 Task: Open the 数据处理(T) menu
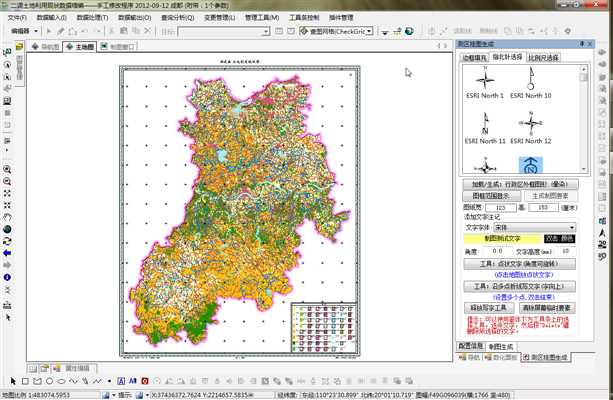[92, 18]
